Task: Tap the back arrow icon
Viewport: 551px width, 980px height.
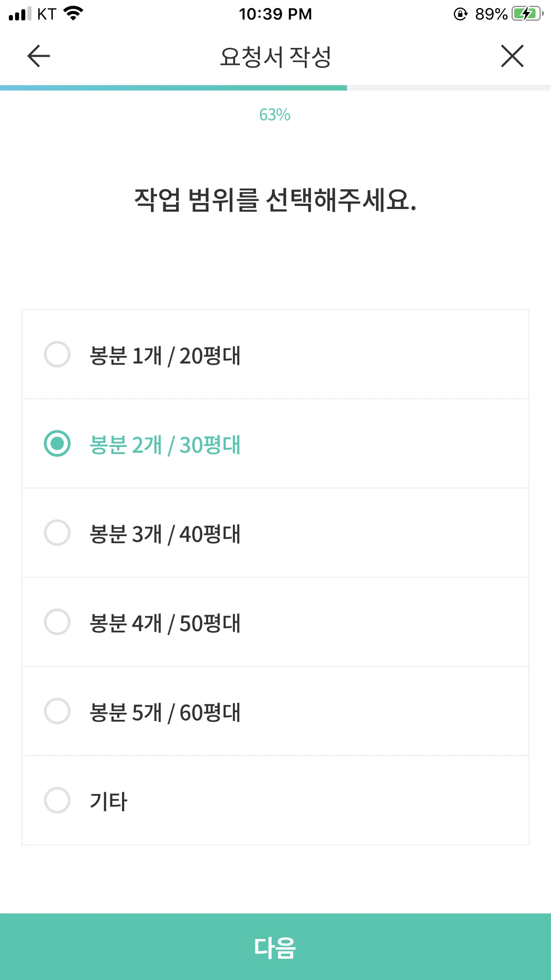Action: 39,56
